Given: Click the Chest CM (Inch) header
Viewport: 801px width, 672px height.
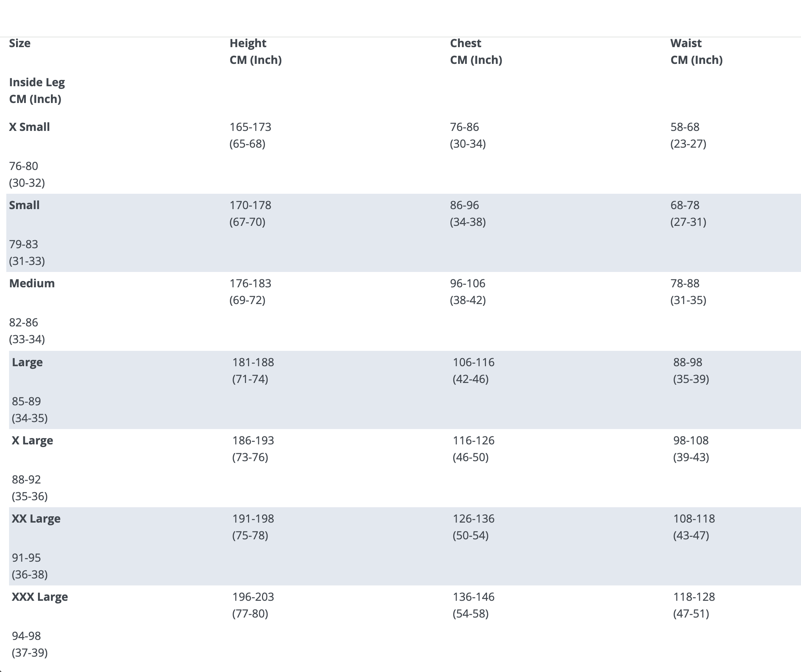Looking at the screenshot, I should pyautogui.click(x=476, y=52).
